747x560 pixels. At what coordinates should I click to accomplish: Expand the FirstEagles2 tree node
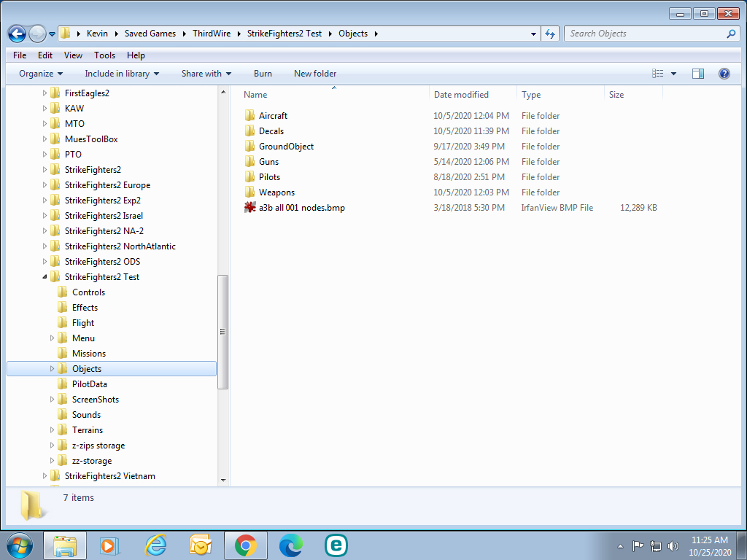tap(44, 93)
